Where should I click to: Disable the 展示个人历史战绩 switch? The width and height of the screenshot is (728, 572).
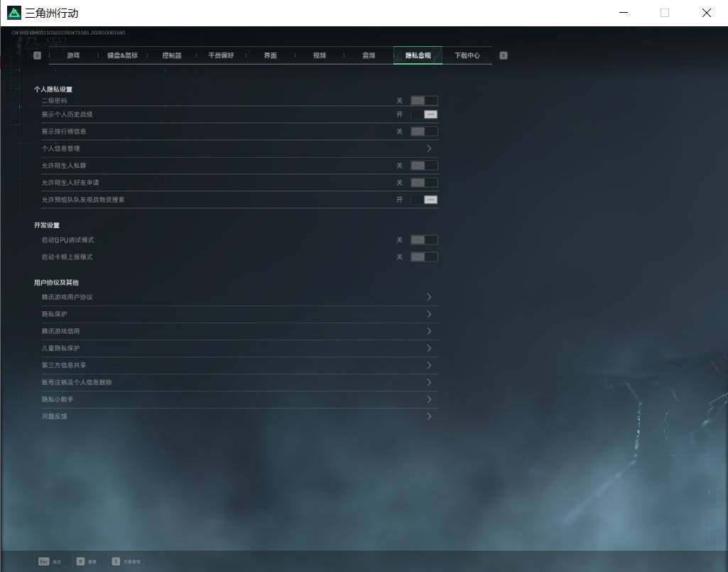point(424,114)
